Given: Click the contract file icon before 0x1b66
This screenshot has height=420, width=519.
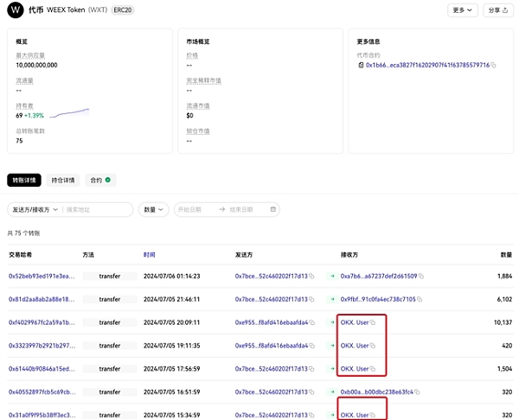Looking at the screenshot, I should coord(360,65).
